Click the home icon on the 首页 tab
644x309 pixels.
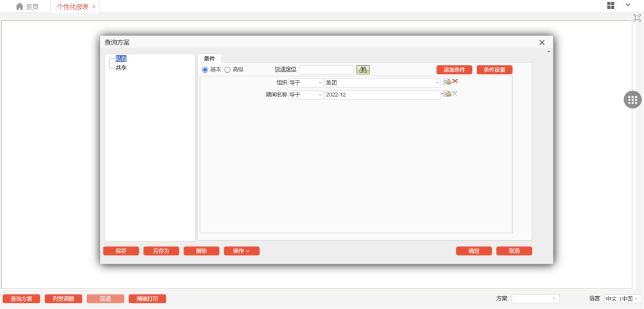point(19,6)
